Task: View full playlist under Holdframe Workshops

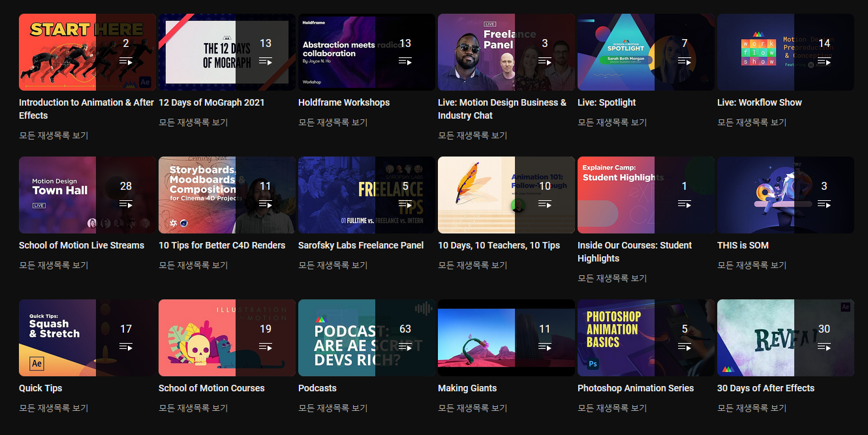Action: tap(333, 123)
